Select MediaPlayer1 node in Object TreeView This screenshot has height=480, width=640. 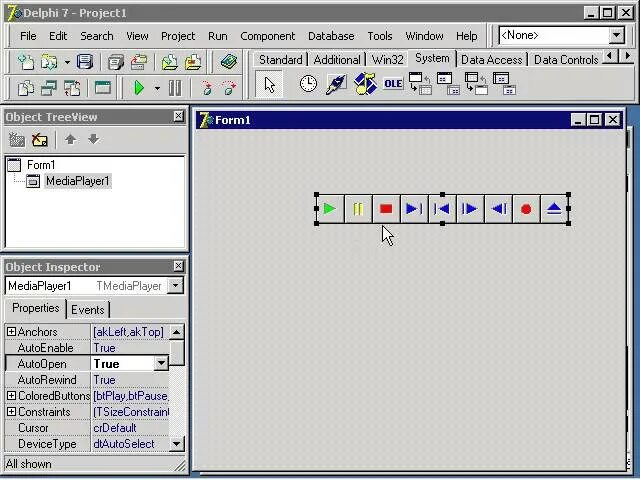tap(78, 181)
